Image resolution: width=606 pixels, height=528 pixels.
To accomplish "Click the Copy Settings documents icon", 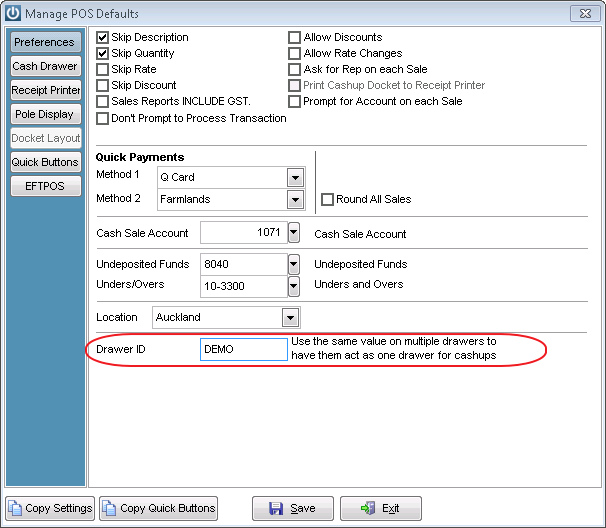I will pos(15,508).
